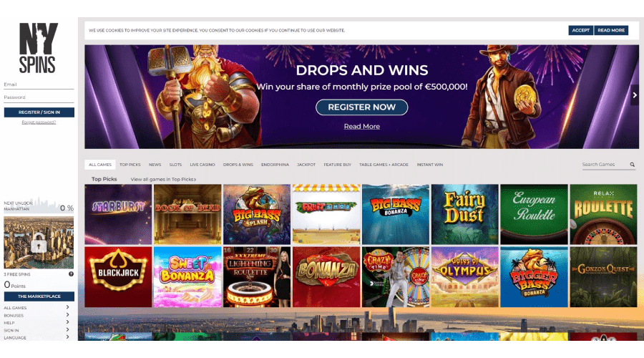
Task: Expand the Language sidebar chevron
Action: pyautogui.click(x=67, y=337)
